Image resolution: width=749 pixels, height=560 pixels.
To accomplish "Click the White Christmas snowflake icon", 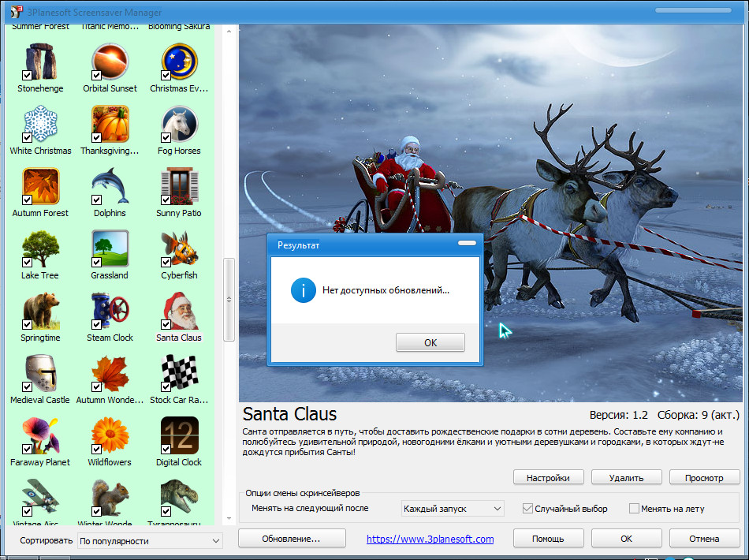I will point(40,124).
